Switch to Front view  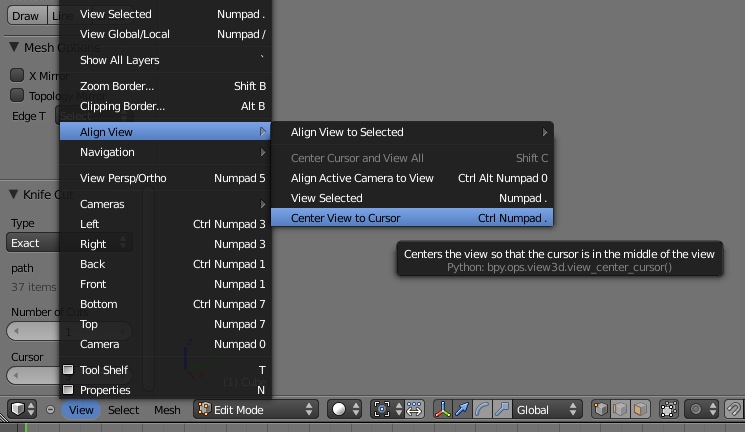tap(165, 284)
